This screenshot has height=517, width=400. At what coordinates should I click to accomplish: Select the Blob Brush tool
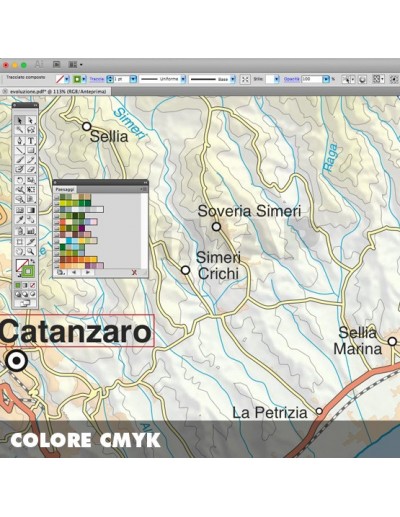[x=20, y=169]
